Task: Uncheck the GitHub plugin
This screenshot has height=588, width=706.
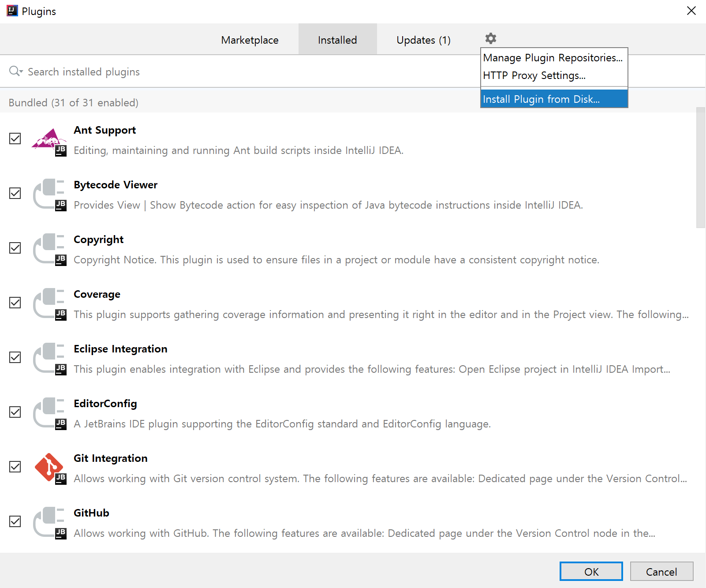Action: (x=15, y=521)
